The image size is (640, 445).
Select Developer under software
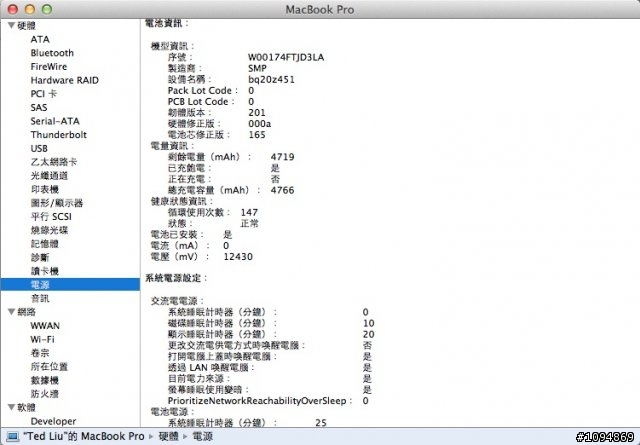[53, 421]
